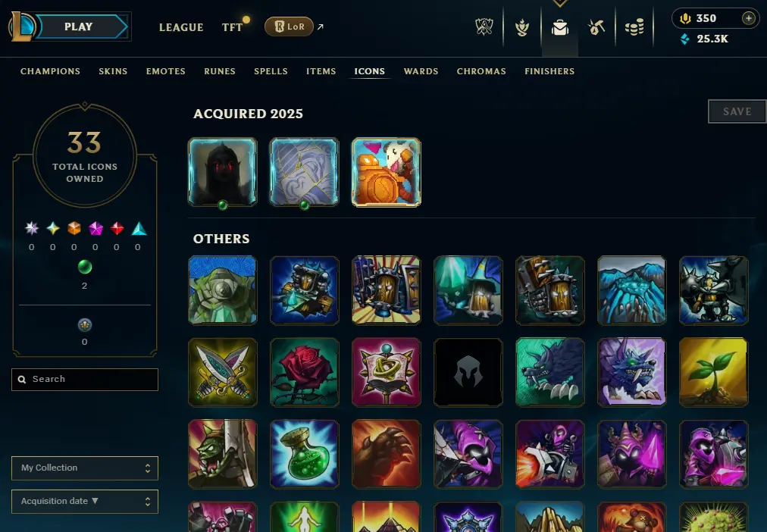Click the green gem rarity filter

pyautogui.click(x=85, y=267)
